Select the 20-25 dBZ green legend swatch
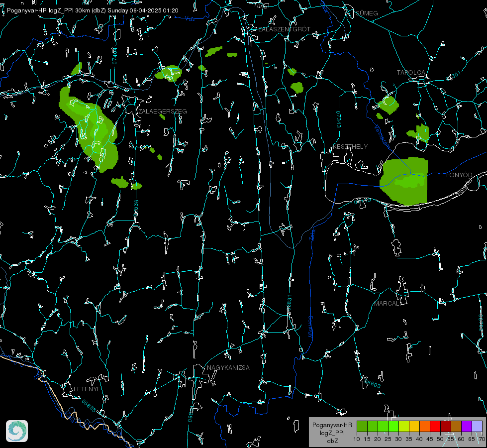This screenshot has height=448, width=487. (x=383, y=426)
